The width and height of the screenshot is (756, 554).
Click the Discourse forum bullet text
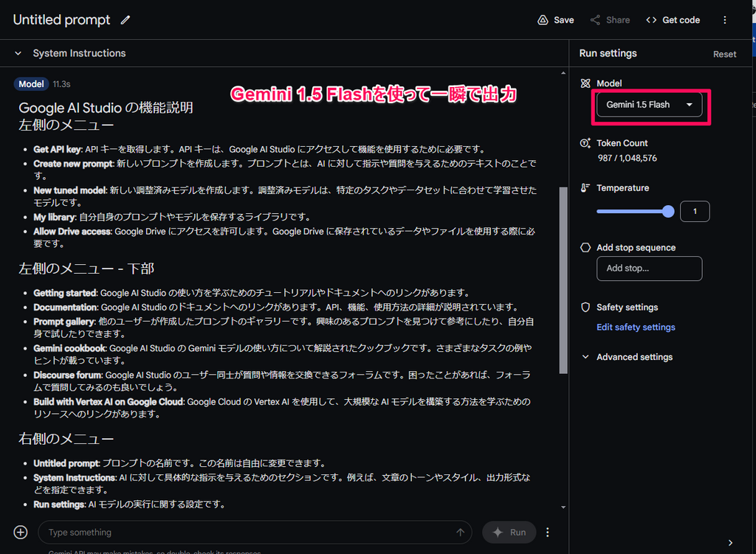coord(282,381)
